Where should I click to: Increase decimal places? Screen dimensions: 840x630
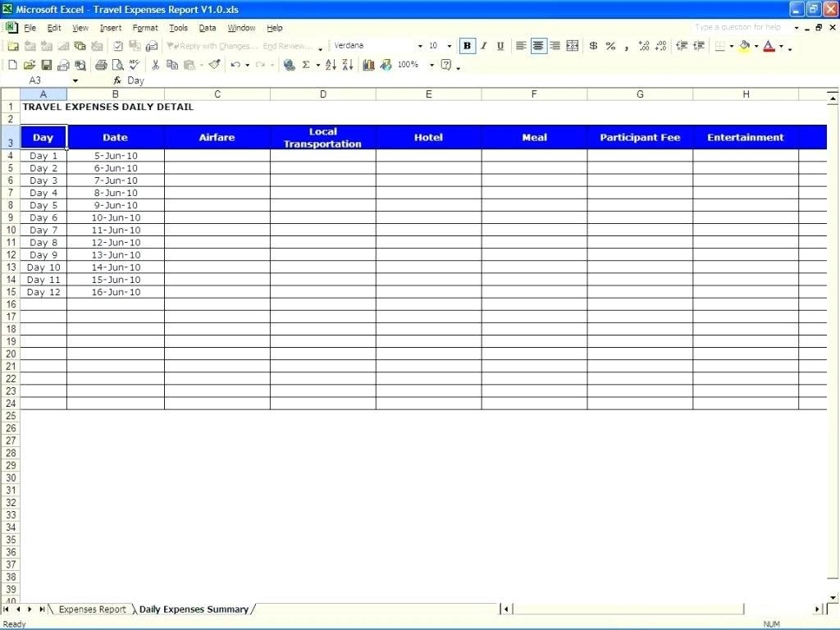(x=644, y=46)
